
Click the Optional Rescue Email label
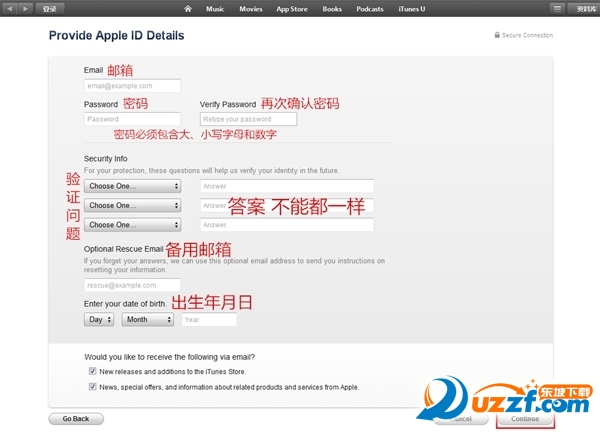click(124, 249)
